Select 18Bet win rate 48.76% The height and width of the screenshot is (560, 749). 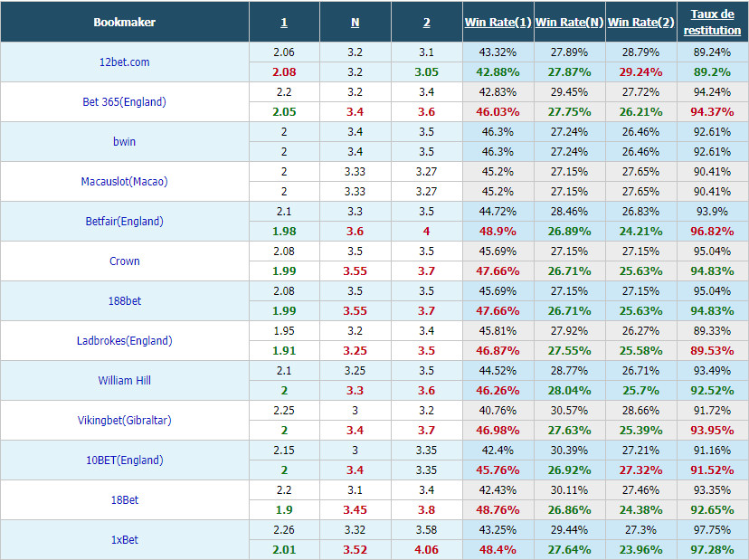pos(498,510)
